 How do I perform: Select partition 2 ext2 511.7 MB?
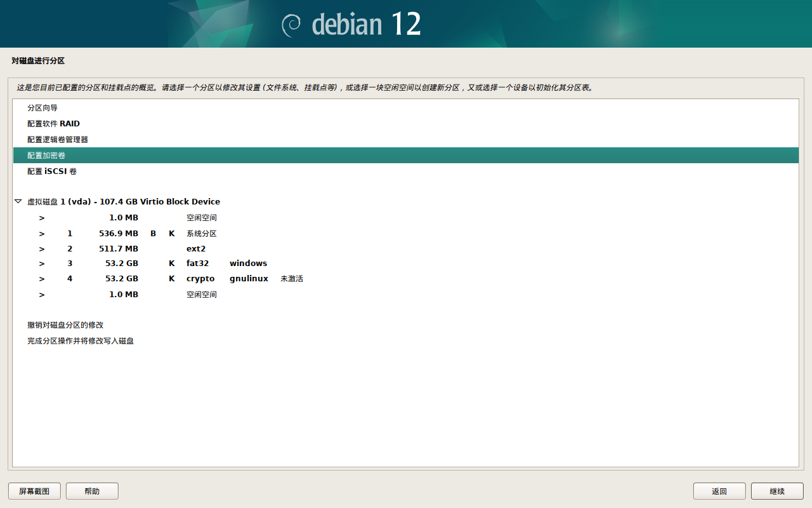tap(406, 249)
